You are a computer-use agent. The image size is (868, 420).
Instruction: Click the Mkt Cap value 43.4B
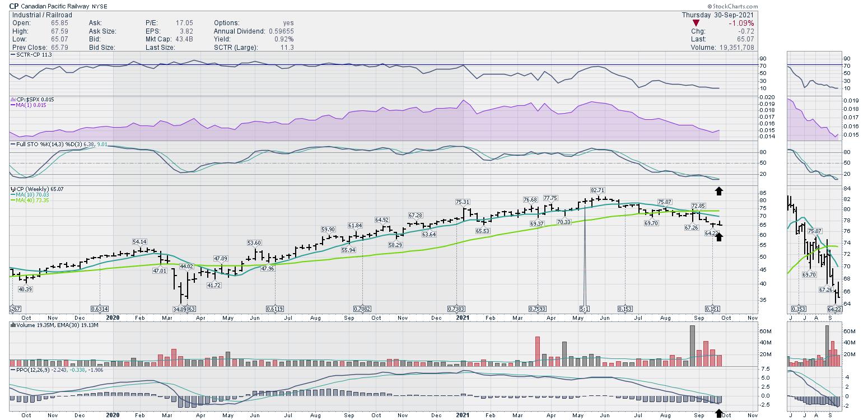click(x=184, y=39)
